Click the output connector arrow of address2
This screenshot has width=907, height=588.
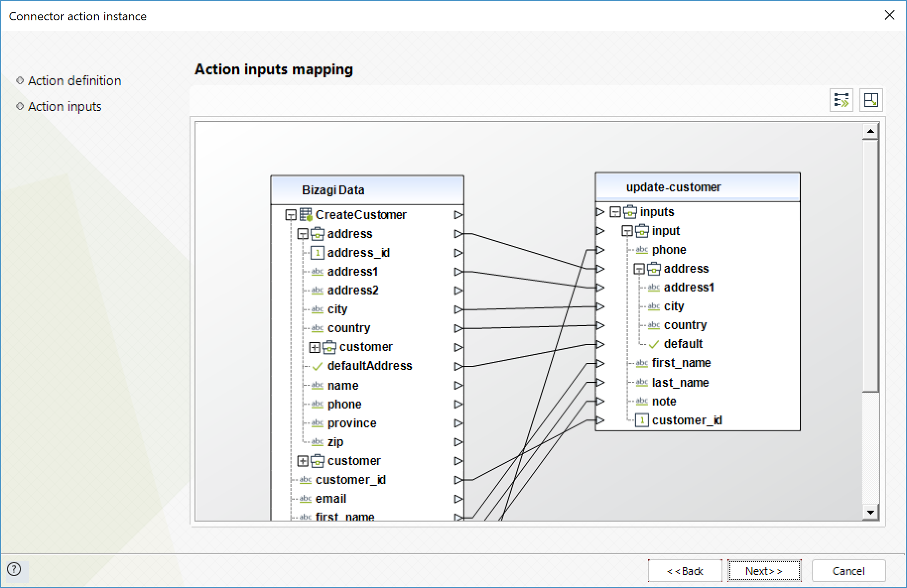coord(458,291)
